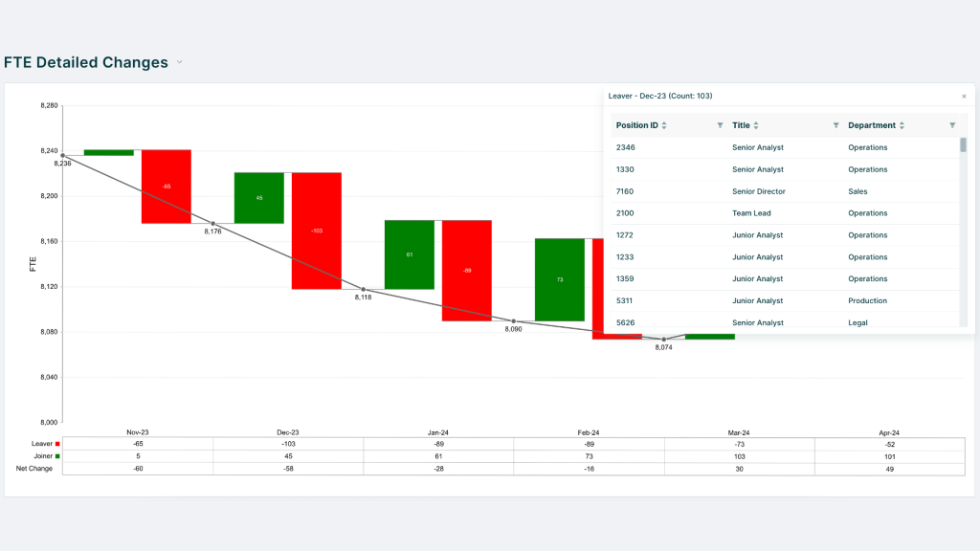980x551 pixels.
Task: Click the Jan-24 green joiner bar
Action: tap(411, 253)
